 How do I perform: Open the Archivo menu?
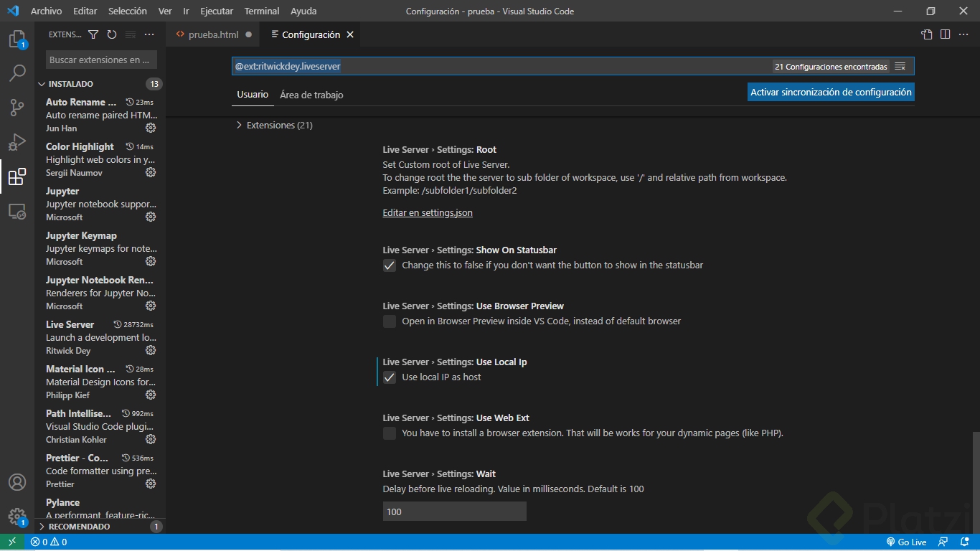(46, 11)
